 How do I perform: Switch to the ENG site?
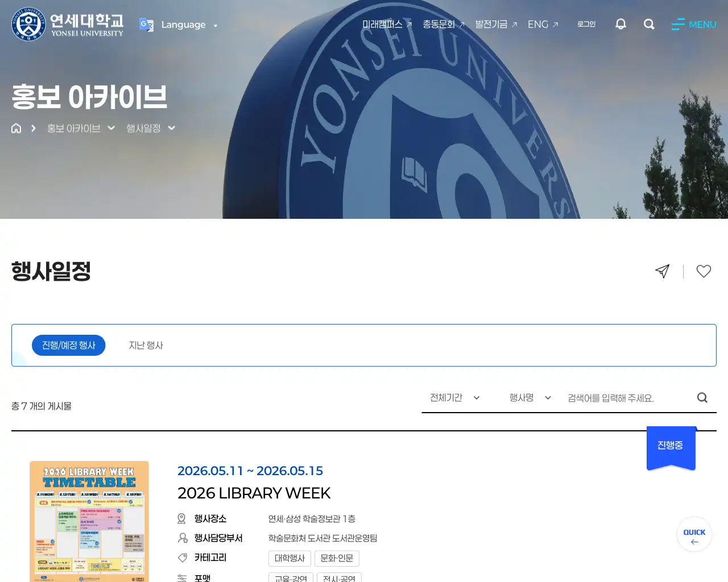pos(543,24)
